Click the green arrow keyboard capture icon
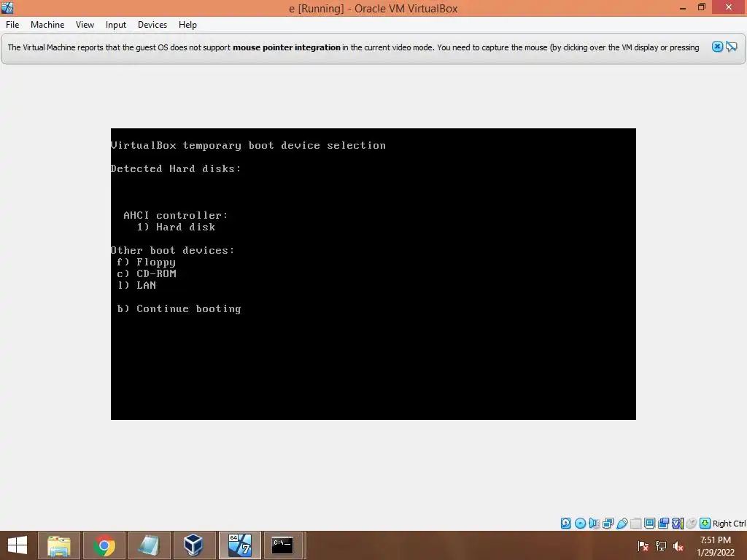Viewport: 747px width, 560px height. coord(705,524)
